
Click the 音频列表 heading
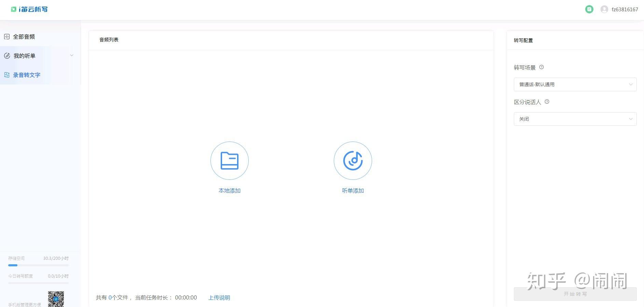pos(109,40)
